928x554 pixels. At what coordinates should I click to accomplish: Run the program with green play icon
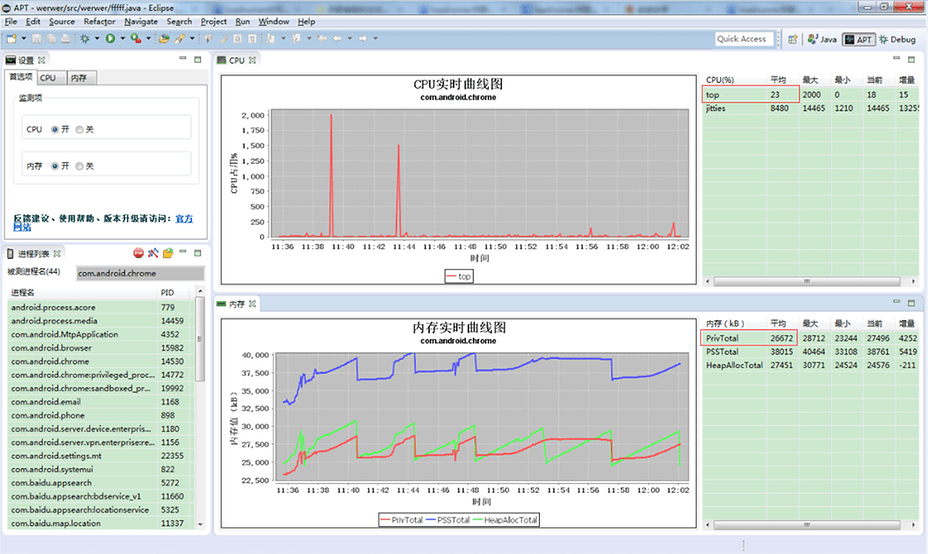pyautogui.click(x=110, y=38)
